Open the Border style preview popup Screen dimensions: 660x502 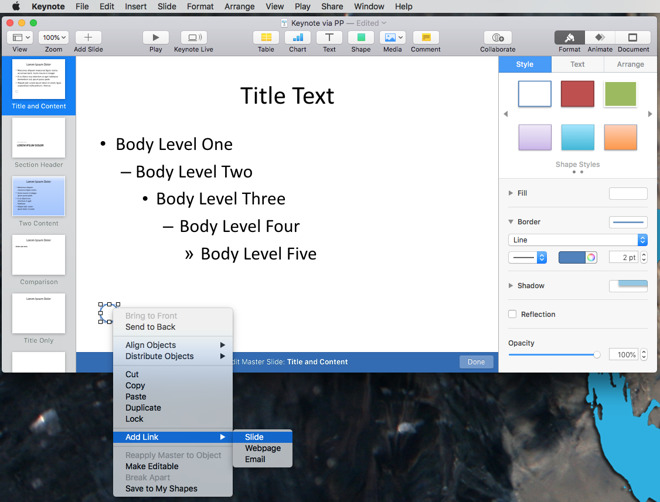tap(628, 222)
